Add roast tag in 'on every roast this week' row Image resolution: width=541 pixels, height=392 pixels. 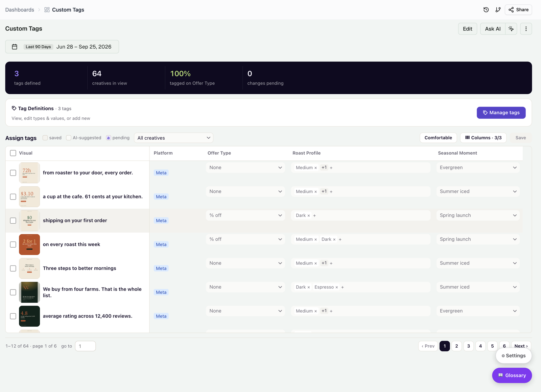coord(340,239)
